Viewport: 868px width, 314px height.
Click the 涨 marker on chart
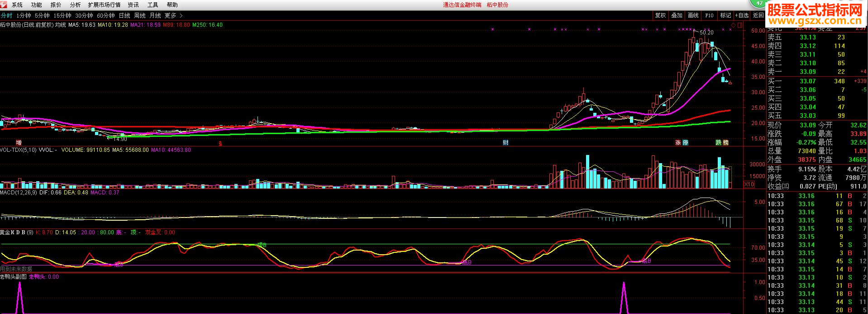678,143
